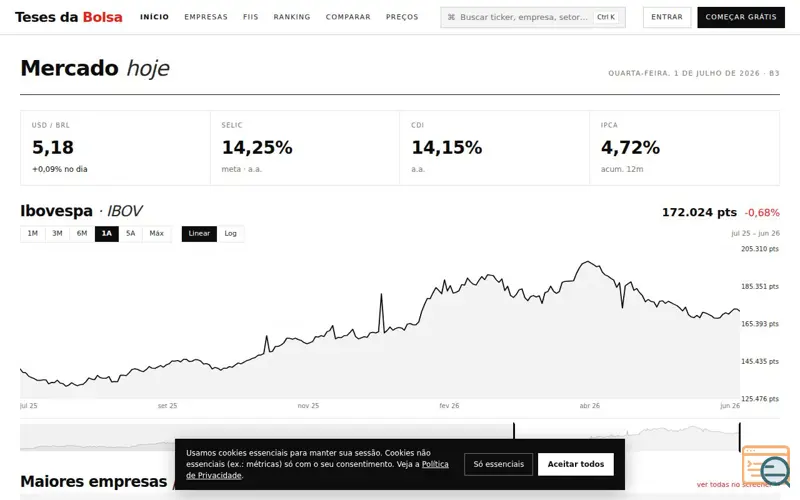Click Aceitar todos cookie button

coord(576,464)
